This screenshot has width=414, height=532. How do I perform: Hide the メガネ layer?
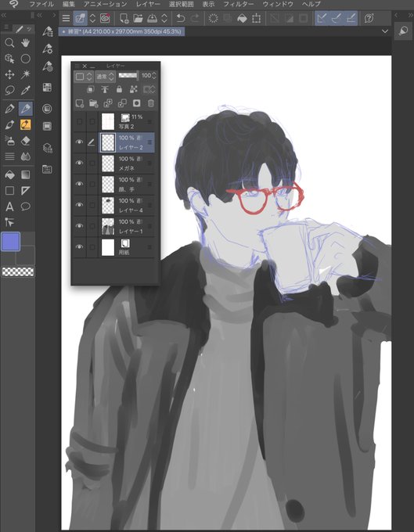[x=79, y=163]
